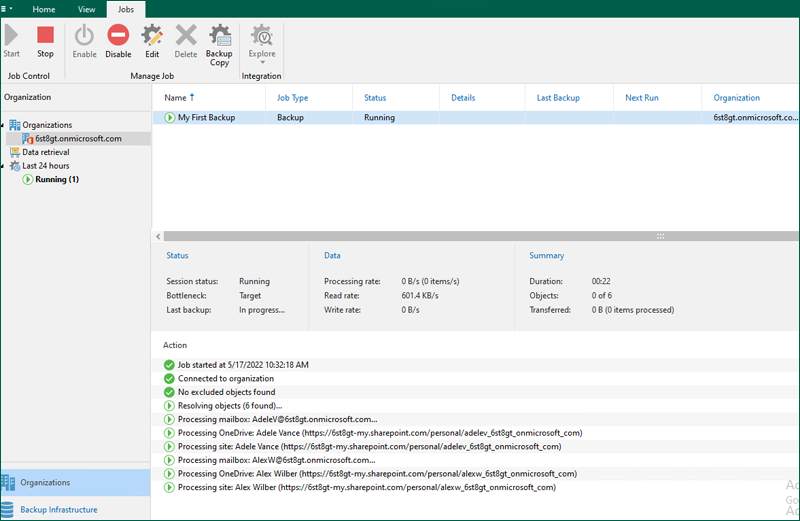Viewport: 800px width, 521px height.
Task: Click success icon beside No excluded objects
Action: (169, 392)
